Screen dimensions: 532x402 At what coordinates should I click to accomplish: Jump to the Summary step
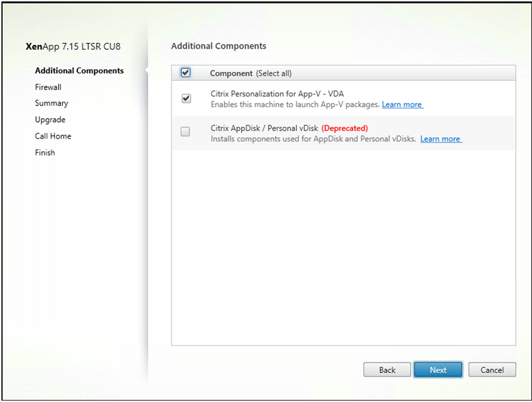tap(52, 103)
